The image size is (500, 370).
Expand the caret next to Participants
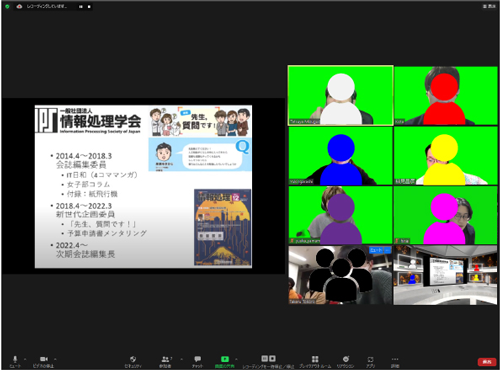[x=181, y=359]
